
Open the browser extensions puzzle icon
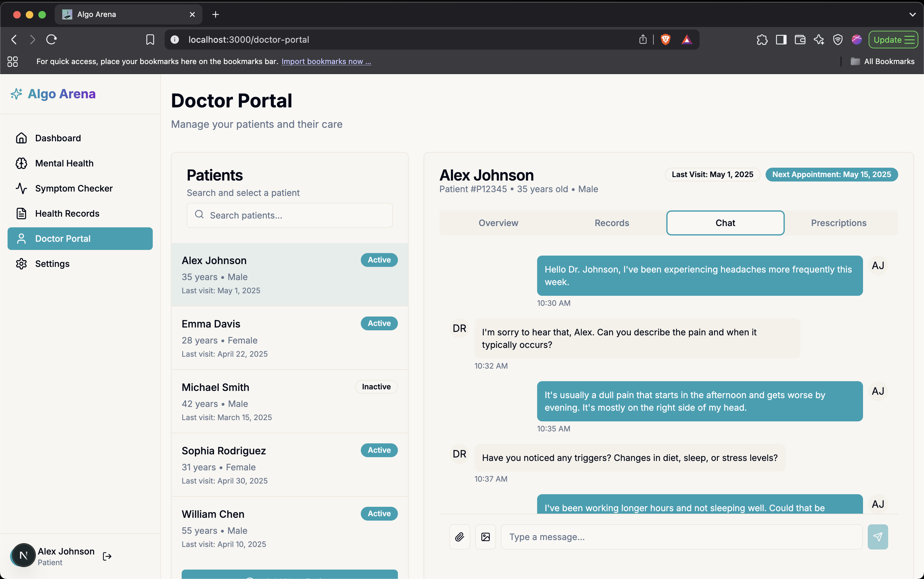[x=762, y=40]
